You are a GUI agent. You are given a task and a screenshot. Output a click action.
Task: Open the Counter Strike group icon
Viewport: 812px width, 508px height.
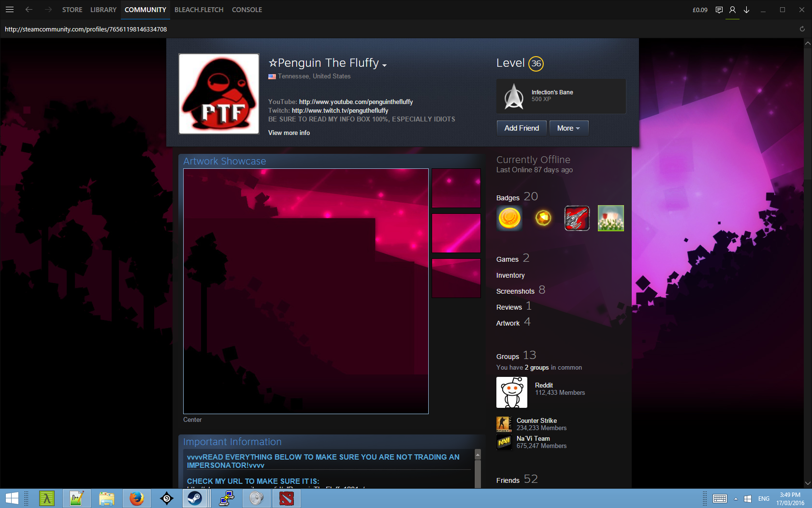pos(504,424)
